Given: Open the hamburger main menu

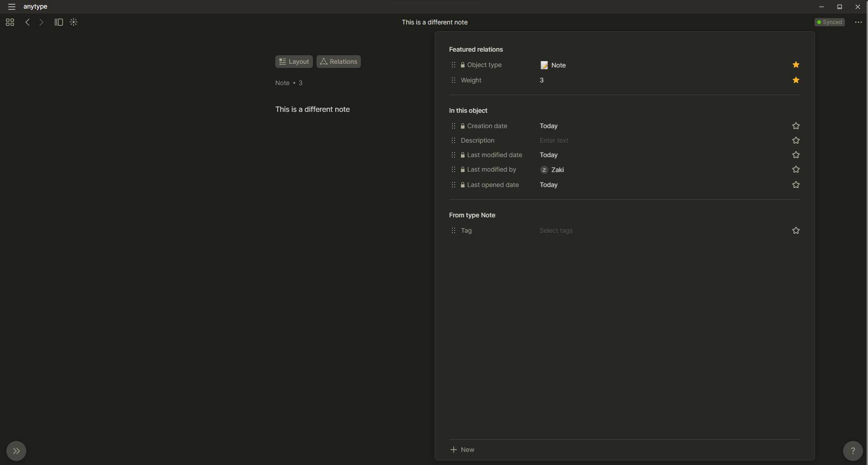Looking at the screenshot, I should 12,7.
